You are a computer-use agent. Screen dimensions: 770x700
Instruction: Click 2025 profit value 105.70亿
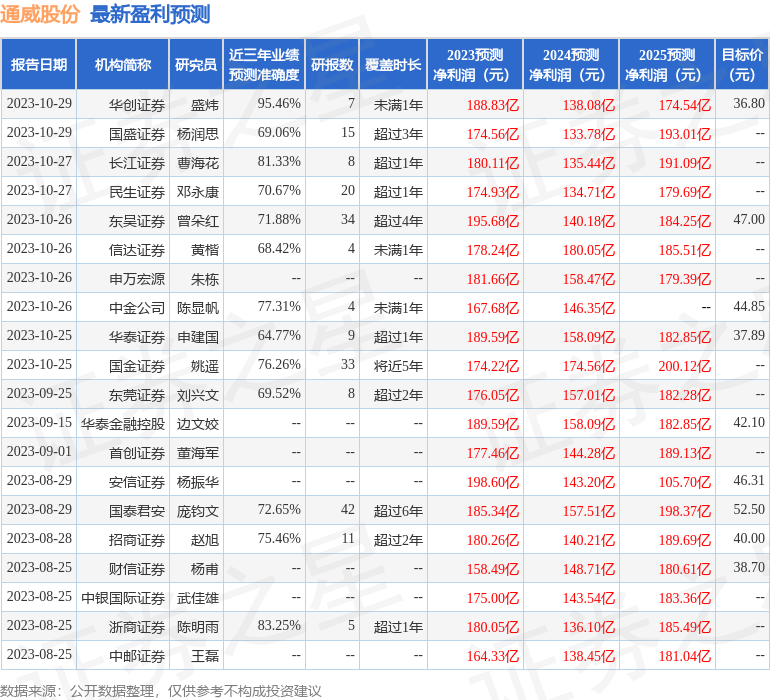[685, 482]
